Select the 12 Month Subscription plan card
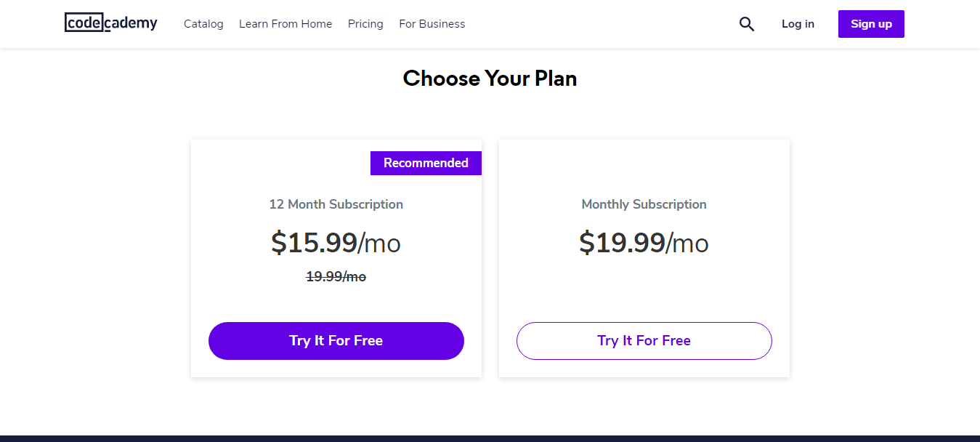This screenshot has width=980, height=442. click(x=336, y=258)
